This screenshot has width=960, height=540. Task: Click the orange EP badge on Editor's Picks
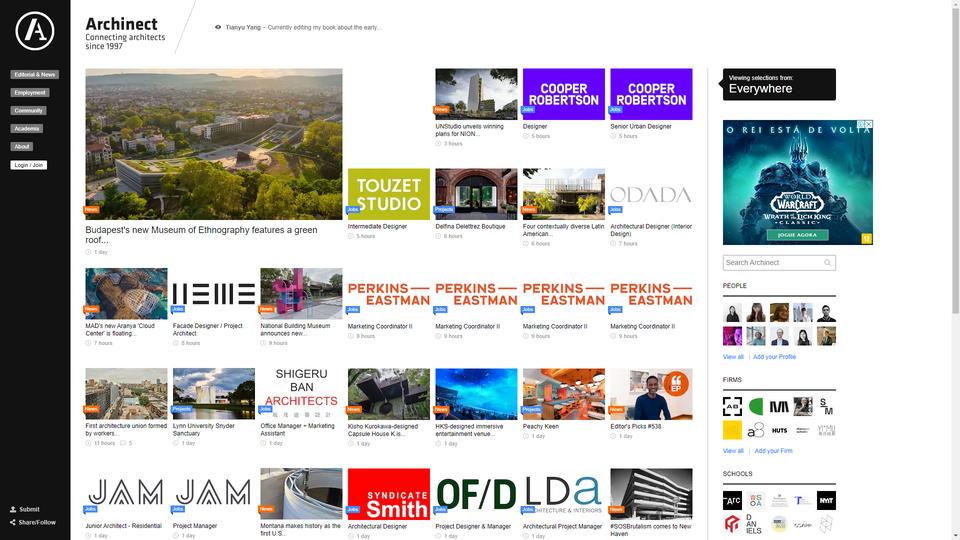(676, 384)
